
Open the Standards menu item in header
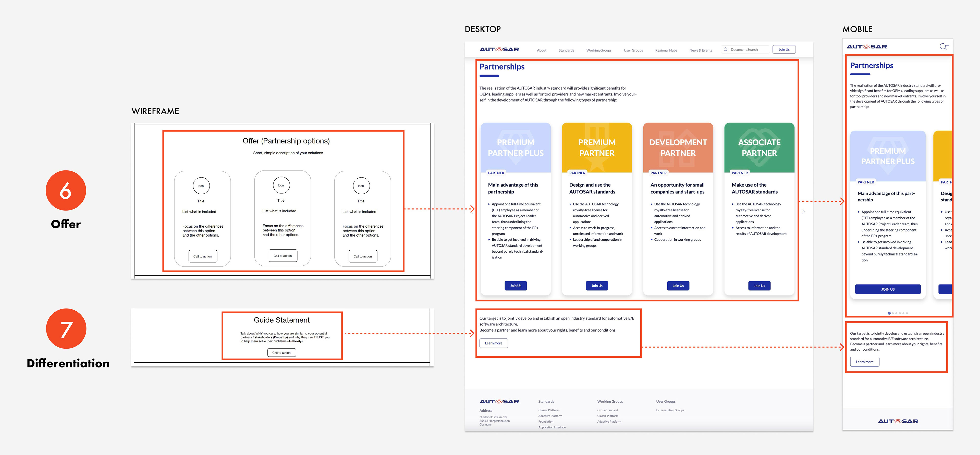566,50
